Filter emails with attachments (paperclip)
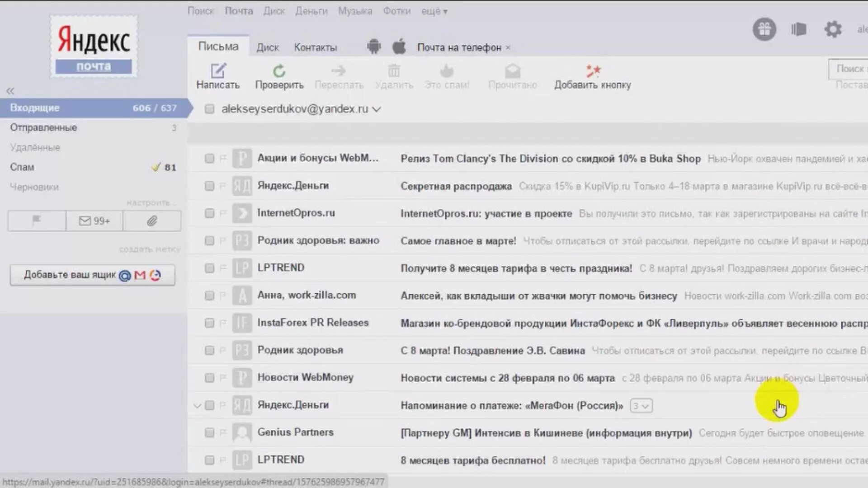Viewport: 868px width, 488px height. (x=152, y=221)
